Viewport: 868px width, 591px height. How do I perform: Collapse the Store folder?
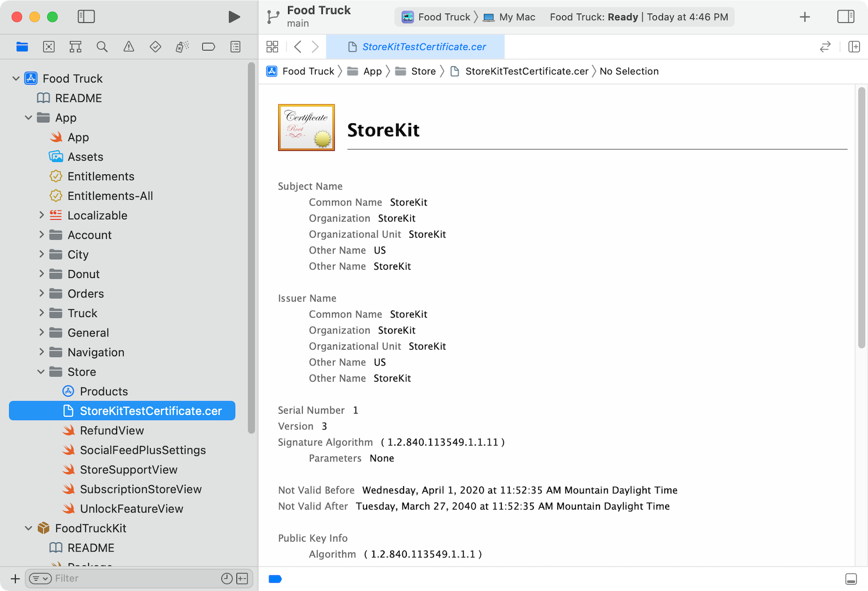click(41, 372)
